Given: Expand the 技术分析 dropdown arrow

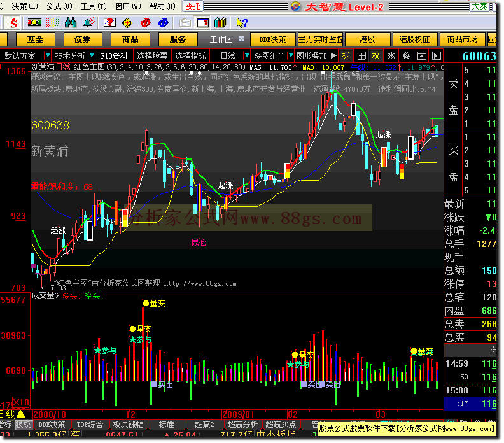Looking at the screenshot, I should coord(92,55).
